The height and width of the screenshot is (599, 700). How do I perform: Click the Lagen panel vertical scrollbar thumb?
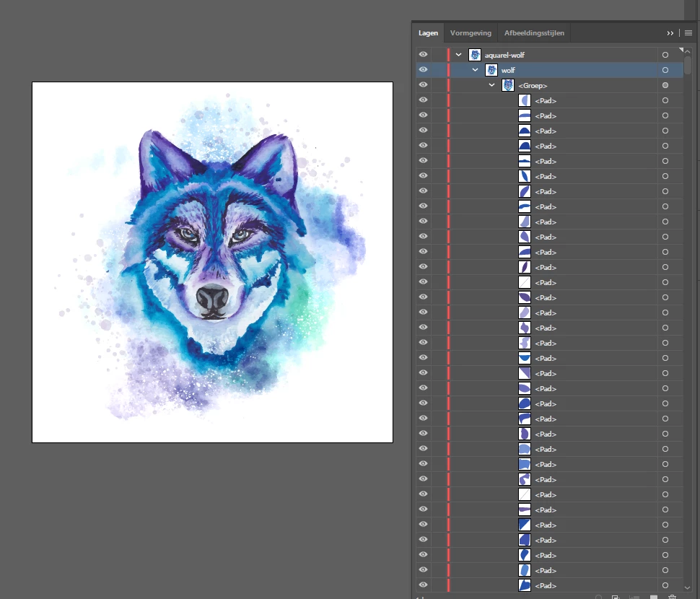(x=688, y=65)
